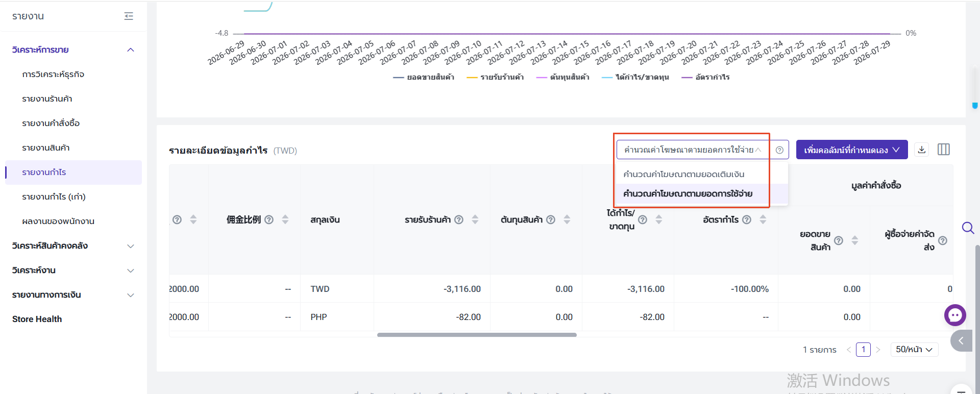This screenshot has width=980, height=394.
Task: Go to previous page arrow
Action: (x=848, y=350)
